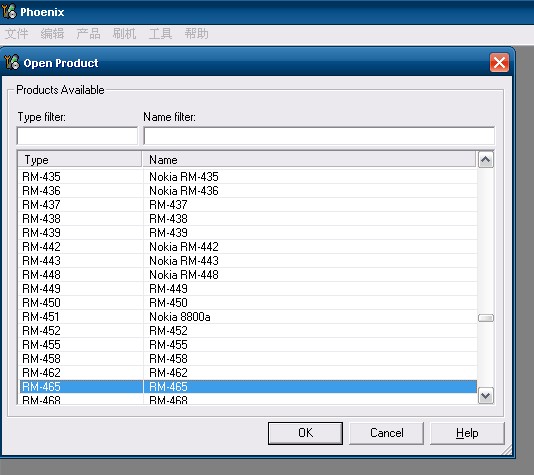Confirm selection with the OK button
Image resolution: width=534 pixels, height=475 pixels.
(305, 433)
